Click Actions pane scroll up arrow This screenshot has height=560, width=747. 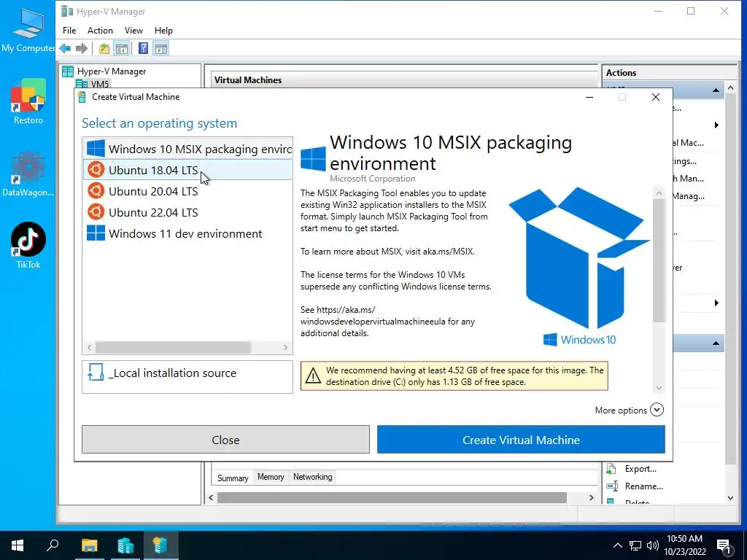730,88
